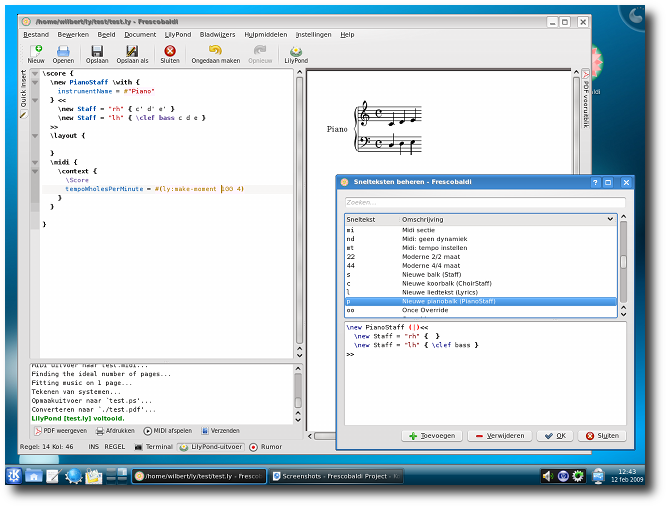Image resolution: width=666 pixels, height=506 pixels.
Task: Collapse the \context fold marker
Action: pyautogui.click(x=35, y=171)
